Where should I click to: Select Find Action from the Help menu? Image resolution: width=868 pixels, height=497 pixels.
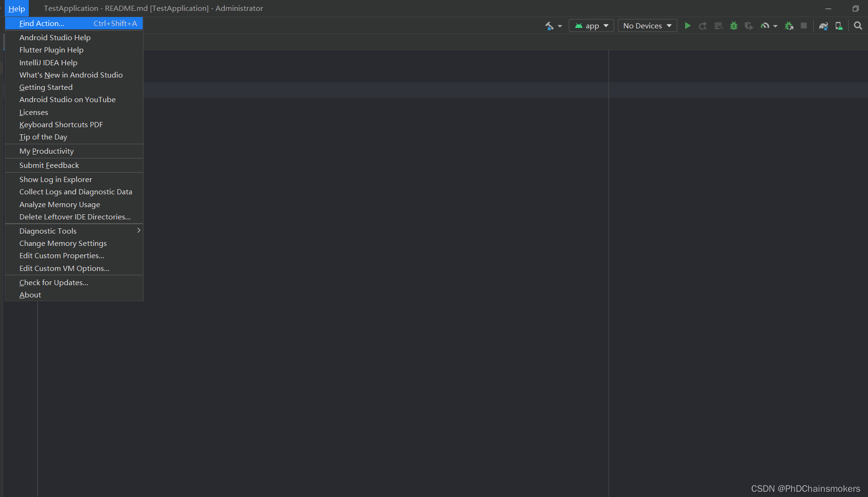42,23
